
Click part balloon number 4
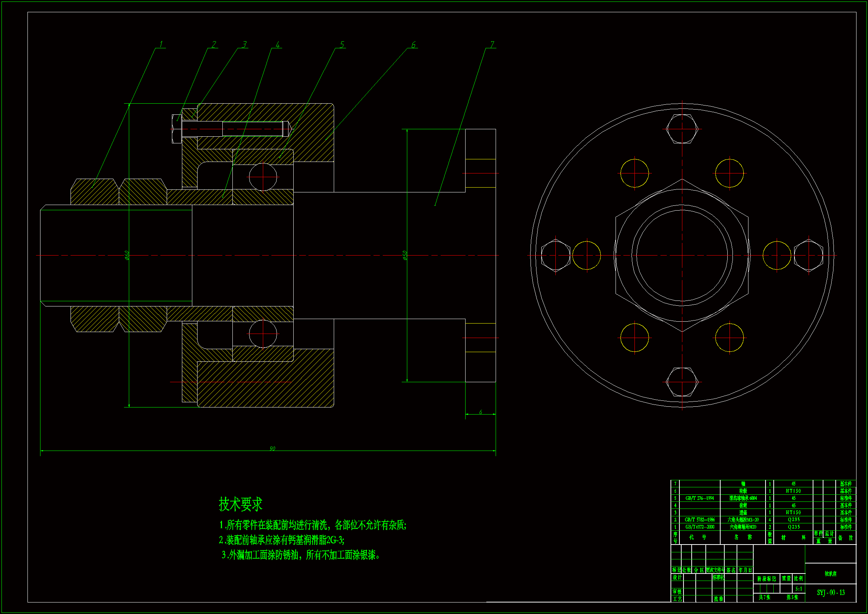tap(277, 45)
